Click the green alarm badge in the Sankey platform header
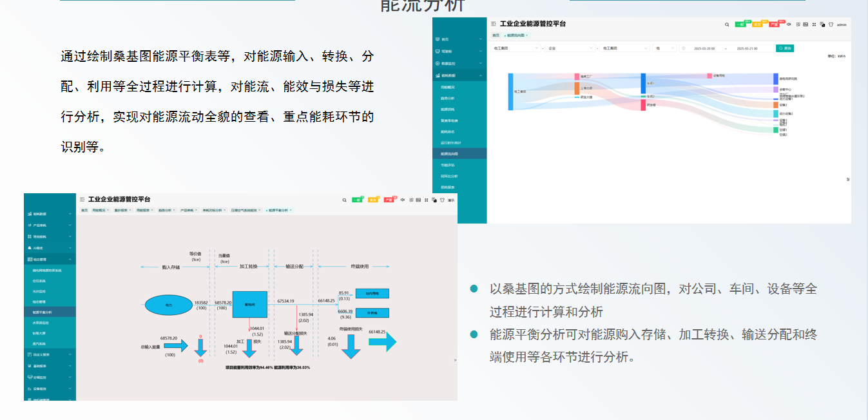This screenshot has height=420, width=868. [741, 24]
